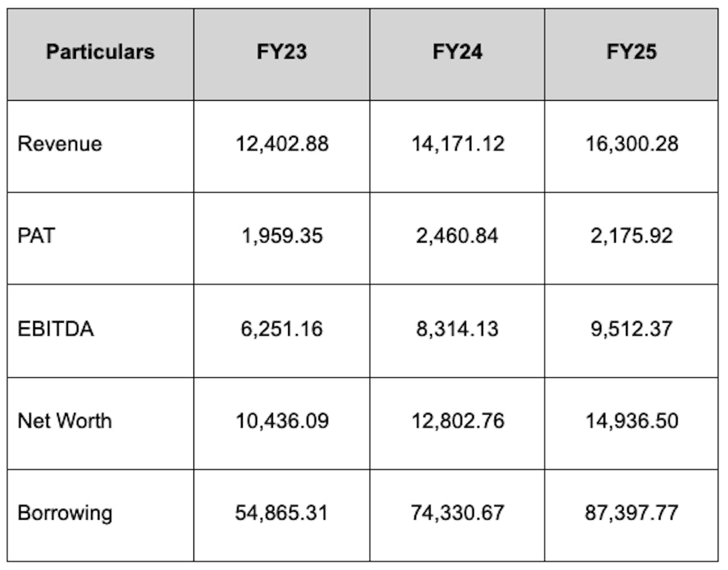
Task: Select FY23 Net Worth value 10,436.09
Action: (x=282, y=421)
